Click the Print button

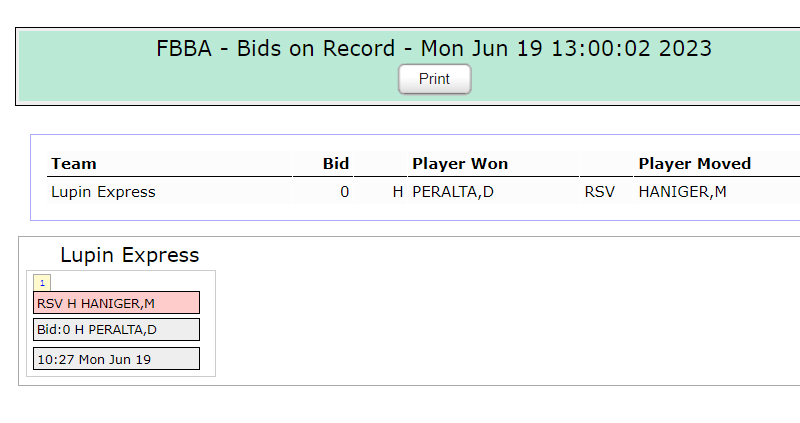(x=434, y=79)
